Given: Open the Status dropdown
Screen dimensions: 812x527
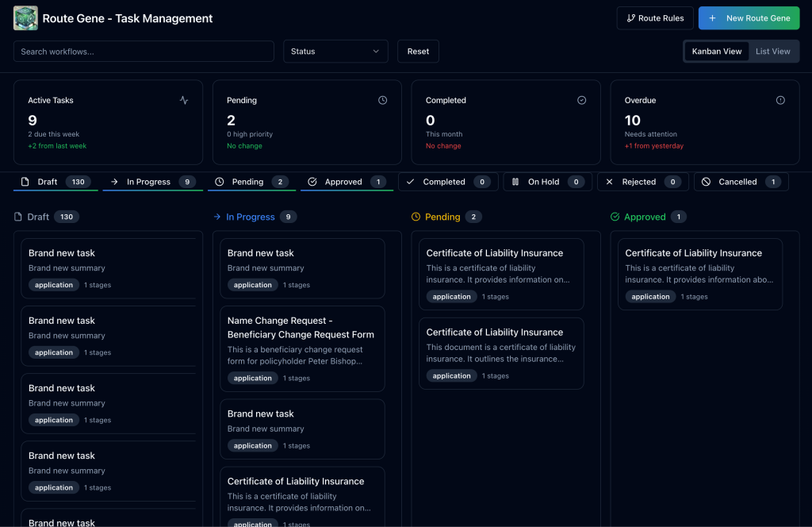Looking at the screenshot, I should click(335, 52).
